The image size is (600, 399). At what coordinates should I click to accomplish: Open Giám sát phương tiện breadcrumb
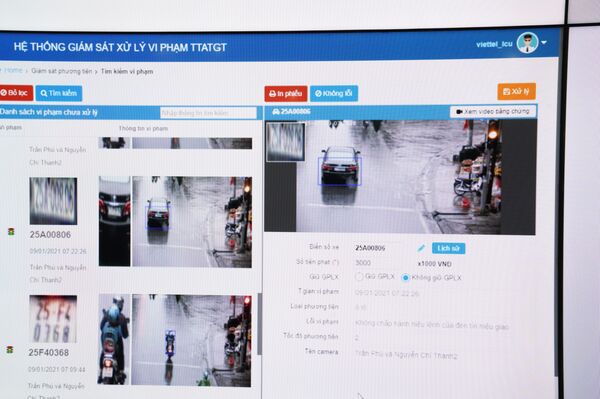tap(62, 71)
